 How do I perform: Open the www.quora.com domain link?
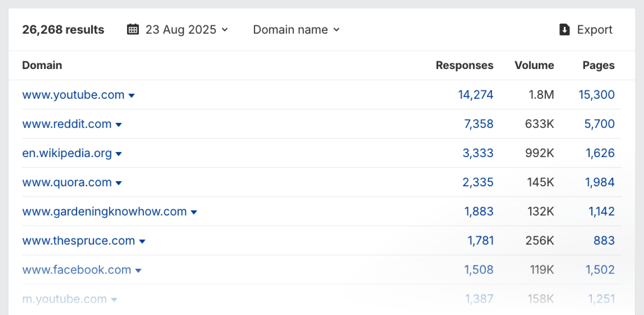tap(67, 182)
